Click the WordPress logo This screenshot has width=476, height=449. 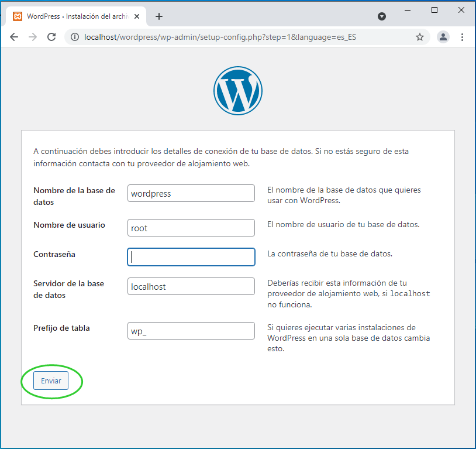[238, 91]
